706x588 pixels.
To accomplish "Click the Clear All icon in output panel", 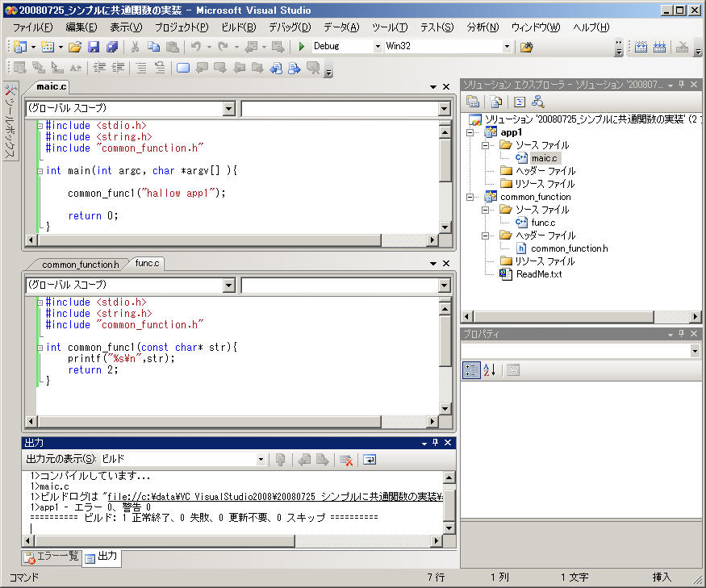I will coord(345,460).
